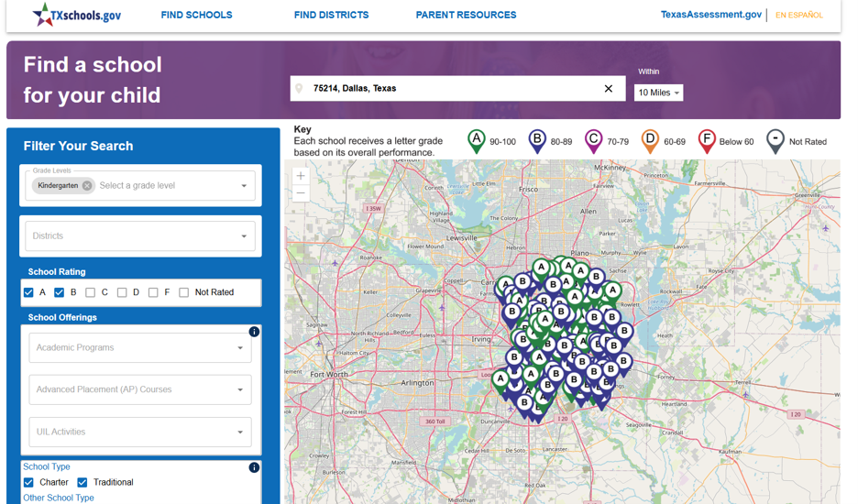Open the Academic Programs dropdown
The height and width of the screenshot is (504, 858).
[140, 347]
